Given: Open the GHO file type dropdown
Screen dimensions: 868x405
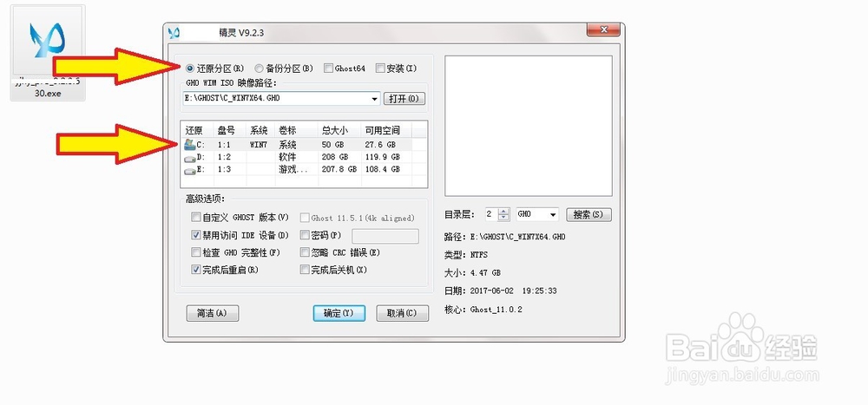Looking at the screenshot, I should (553, 215).
